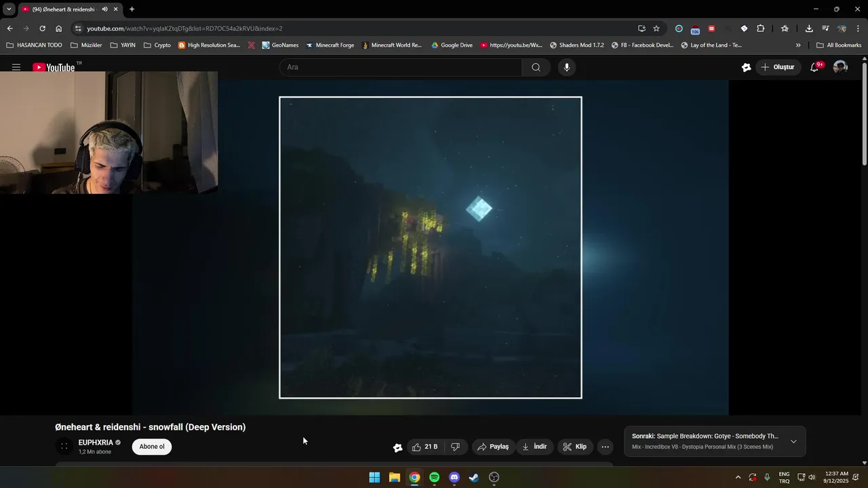Open the Lay of the Land bookmark
This screenshot has height=488, width=868.
click(x=711, y=45)
